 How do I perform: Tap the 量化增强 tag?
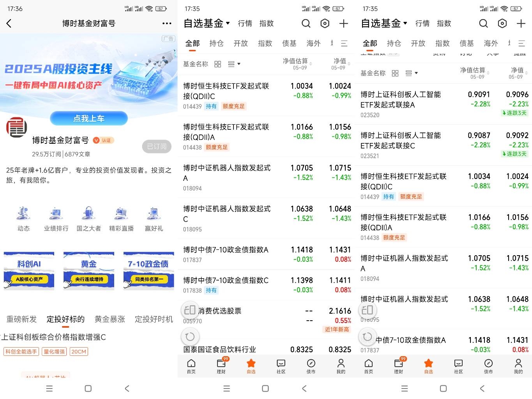55,351
